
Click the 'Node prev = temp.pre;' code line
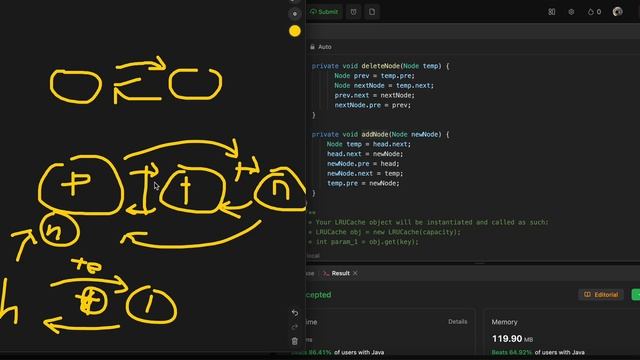374,76
